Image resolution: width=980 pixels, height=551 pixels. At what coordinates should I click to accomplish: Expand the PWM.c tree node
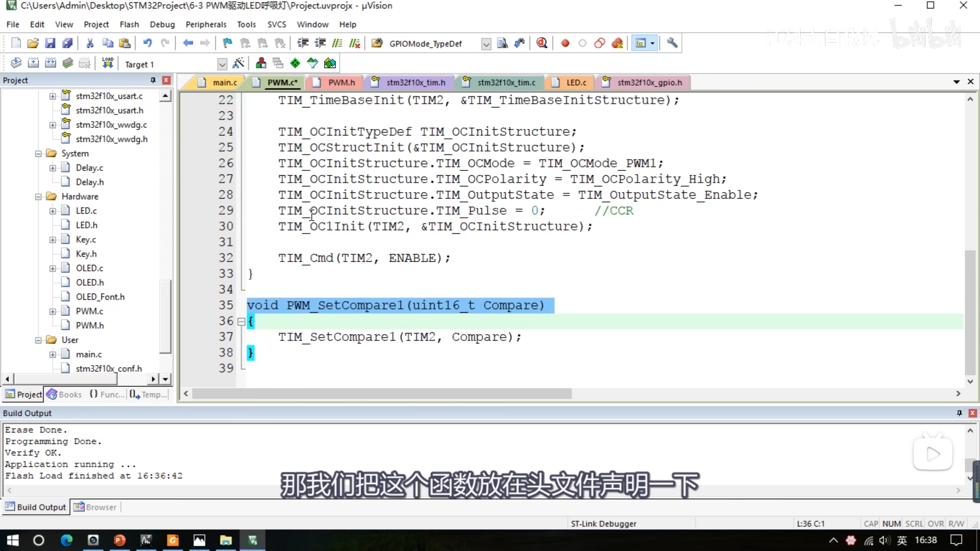tap(53, 311)
